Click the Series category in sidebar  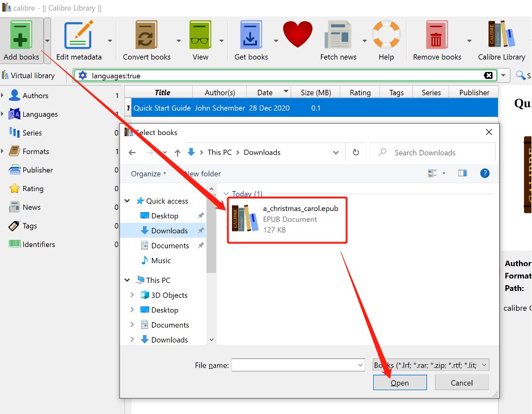click(x=32, y=133)
